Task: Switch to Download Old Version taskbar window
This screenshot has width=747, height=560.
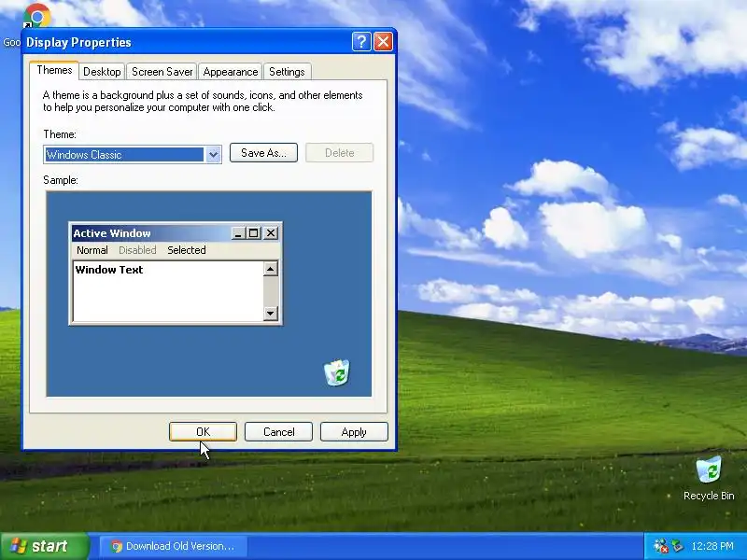Action: (x=174, y=546)
